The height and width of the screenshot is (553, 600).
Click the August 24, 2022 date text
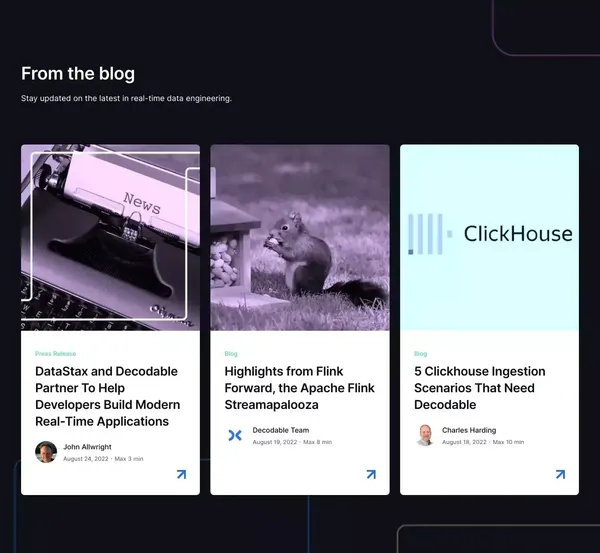(x=86, y=458)
